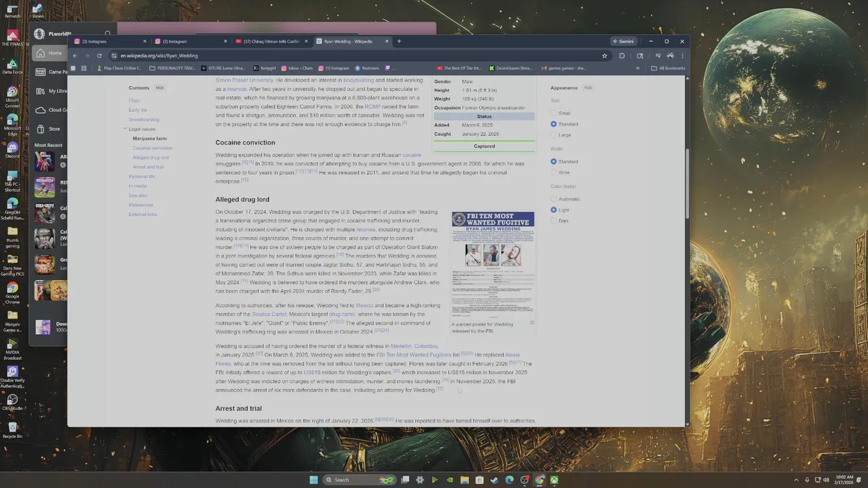
Task: Click Home in the Xbox app sidebar
Action: coord(49,53)
